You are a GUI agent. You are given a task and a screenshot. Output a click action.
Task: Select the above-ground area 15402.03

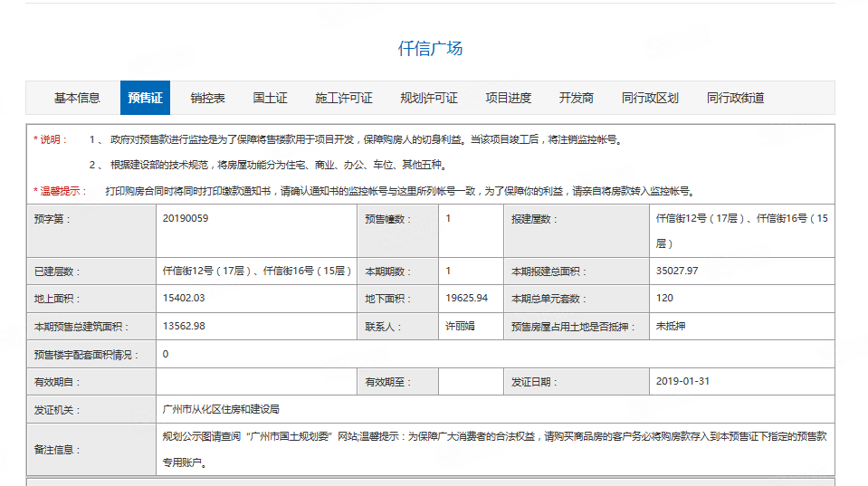coord(184,298)
